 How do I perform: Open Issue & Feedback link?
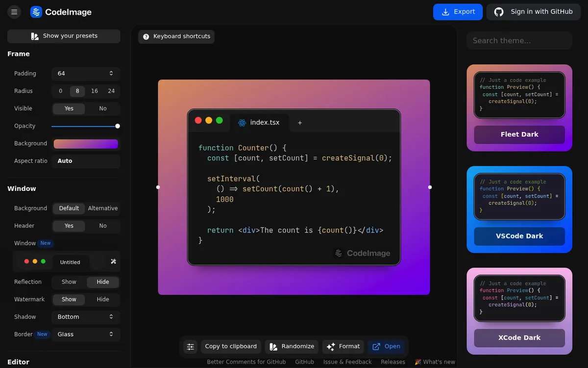click(x=347, y=362)
